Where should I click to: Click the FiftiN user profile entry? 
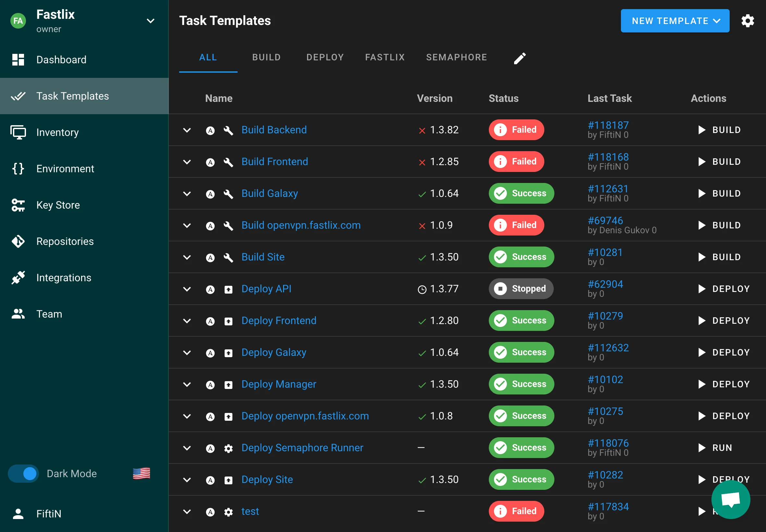pos(49,514)
